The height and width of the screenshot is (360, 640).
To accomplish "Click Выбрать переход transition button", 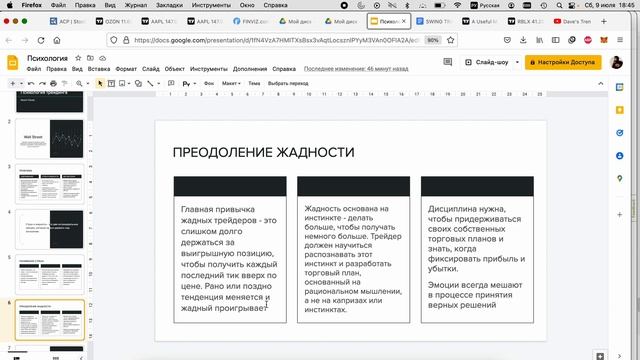I will click(288, 83).
